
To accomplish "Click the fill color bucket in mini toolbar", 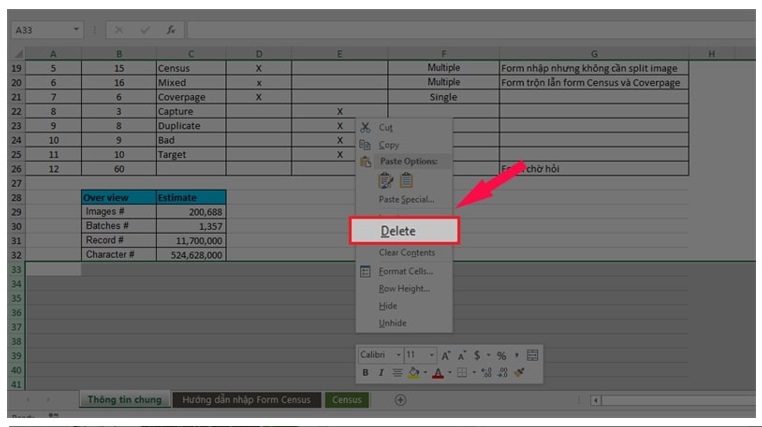I will click(415, 373).
